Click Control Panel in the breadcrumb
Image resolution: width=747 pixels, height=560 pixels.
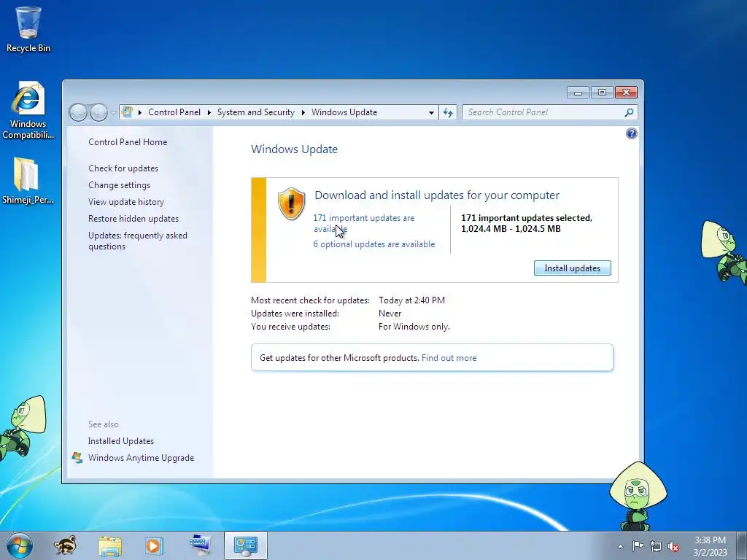174,112
